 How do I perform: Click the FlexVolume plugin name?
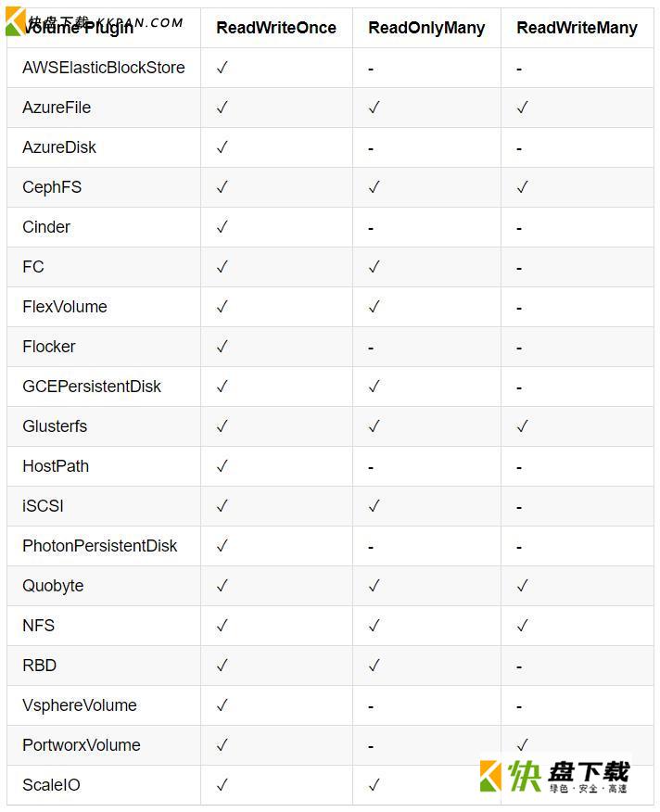pyautogui.click(x=65, y=307)
